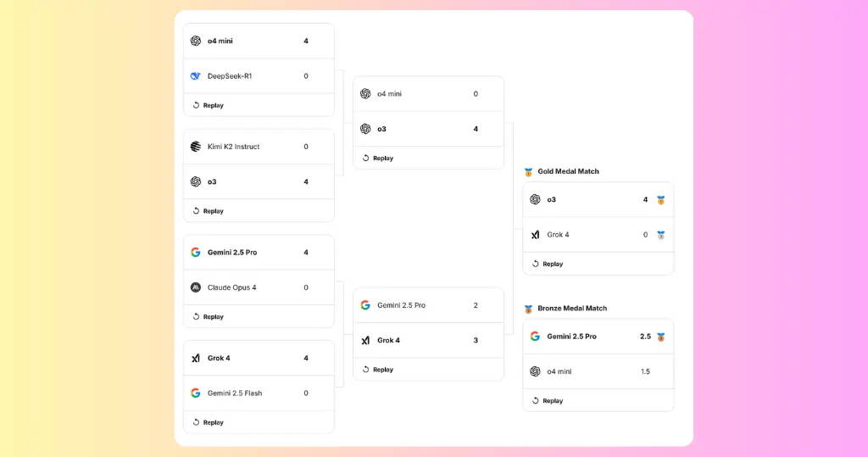This screenshot has height=457, width=868.
Task: Click xAI logo of Grok 4 in Gold Medal Match
Action: (535, 234)
